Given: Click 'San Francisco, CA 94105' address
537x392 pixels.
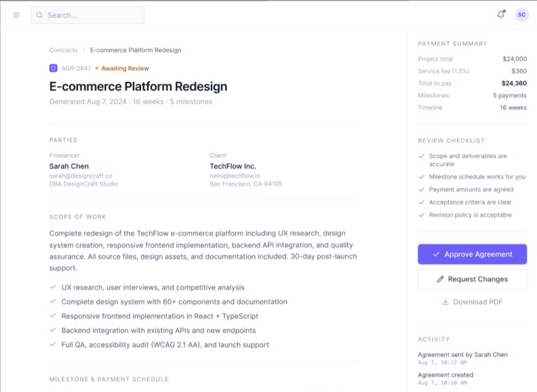Looking at the screenshot, I should tap(246, 183).
